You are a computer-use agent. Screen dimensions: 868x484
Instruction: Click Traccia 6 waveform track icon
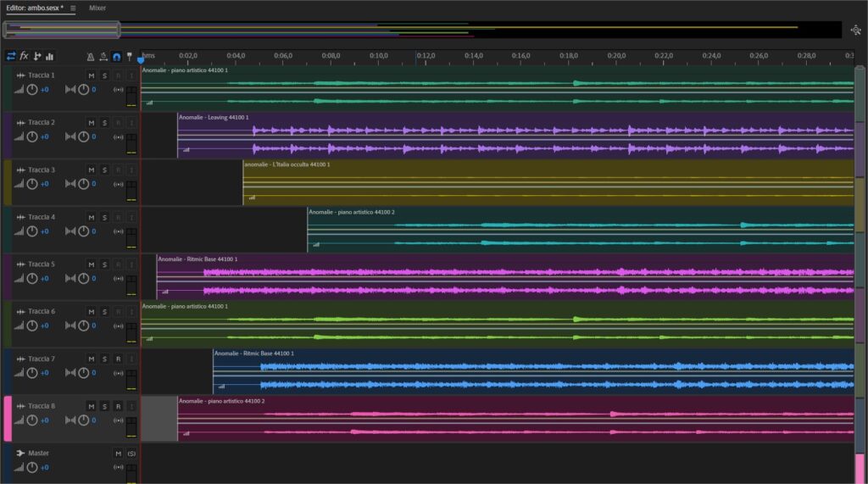21,312
